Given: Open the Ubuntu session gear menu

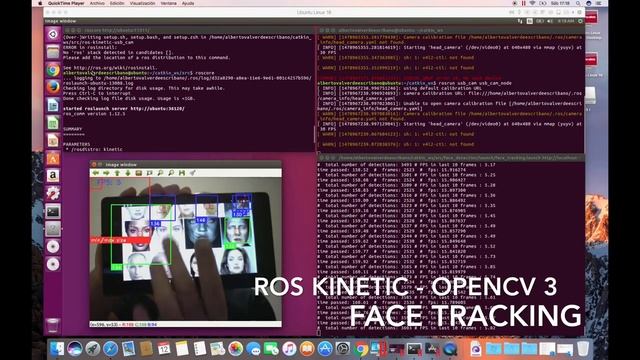Looking at the screenshot, I should click(580, 21).
